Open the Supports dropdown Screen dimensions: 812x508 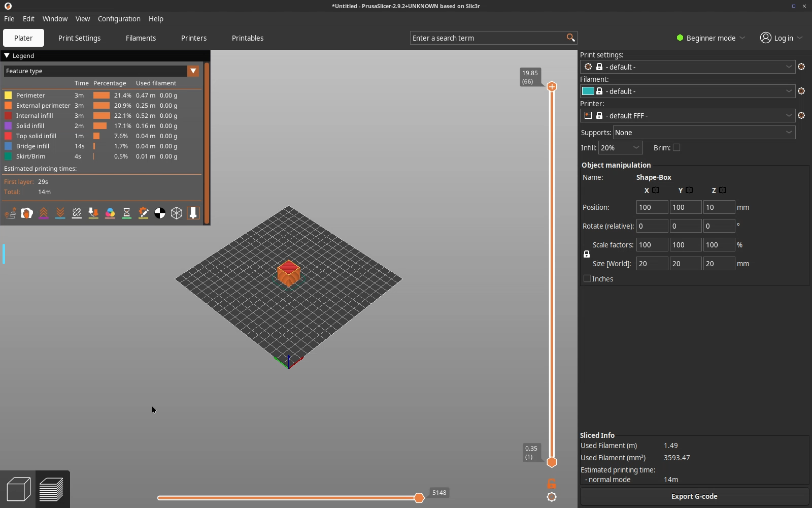point(704,133)
